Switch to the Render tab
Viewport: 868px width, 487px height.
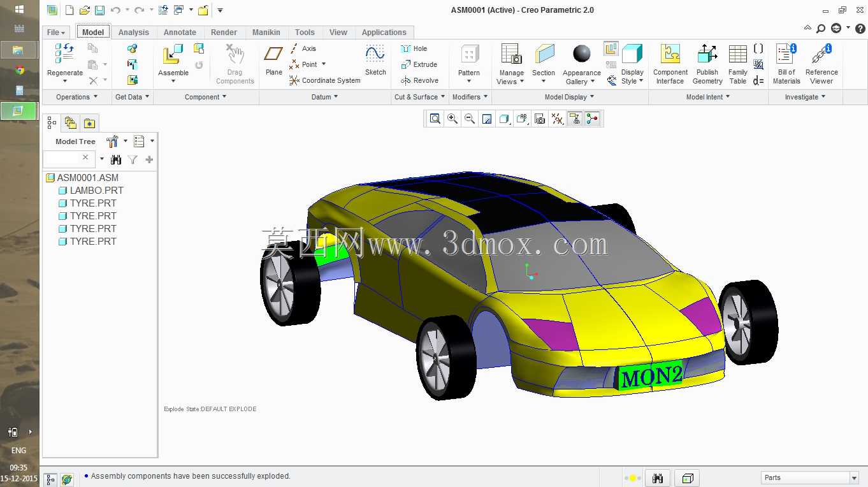click(x=224, y=33)
